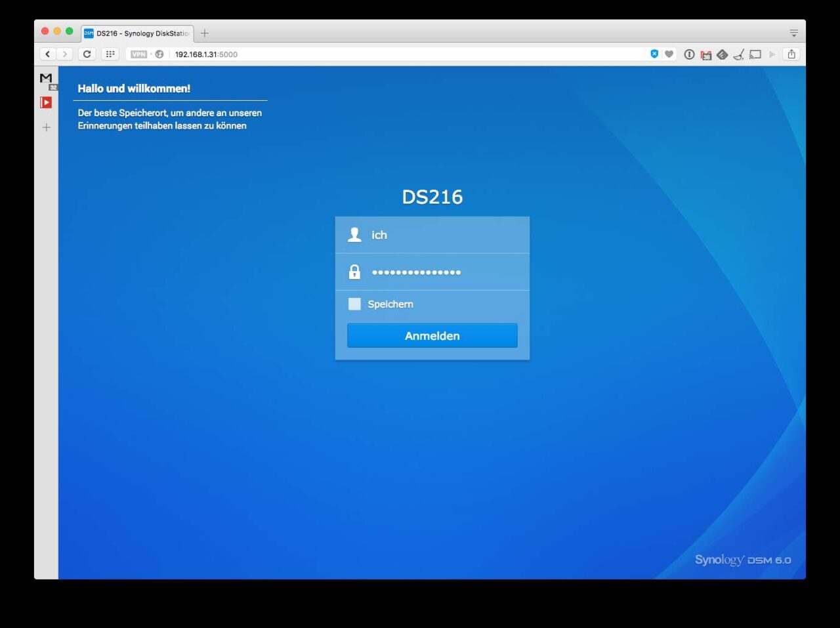
Task: Open YouTube from the sidebar
Action: (46, 102)
